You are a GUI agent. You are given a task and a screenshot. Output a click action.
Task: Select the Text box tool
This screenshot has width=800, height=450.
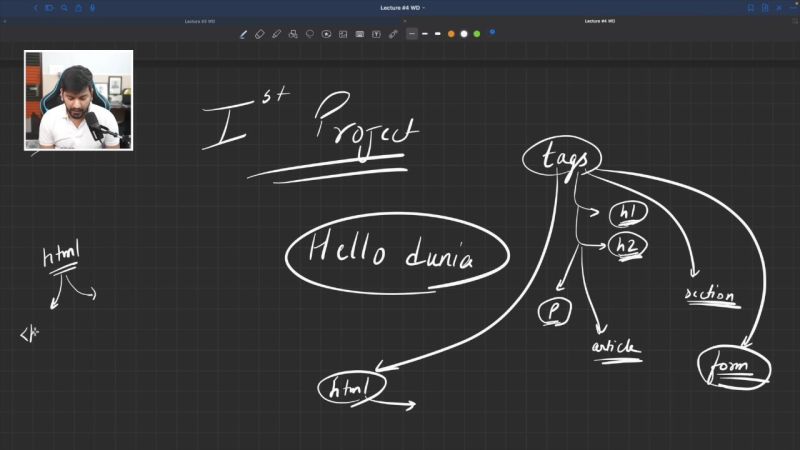click(376, 34)
